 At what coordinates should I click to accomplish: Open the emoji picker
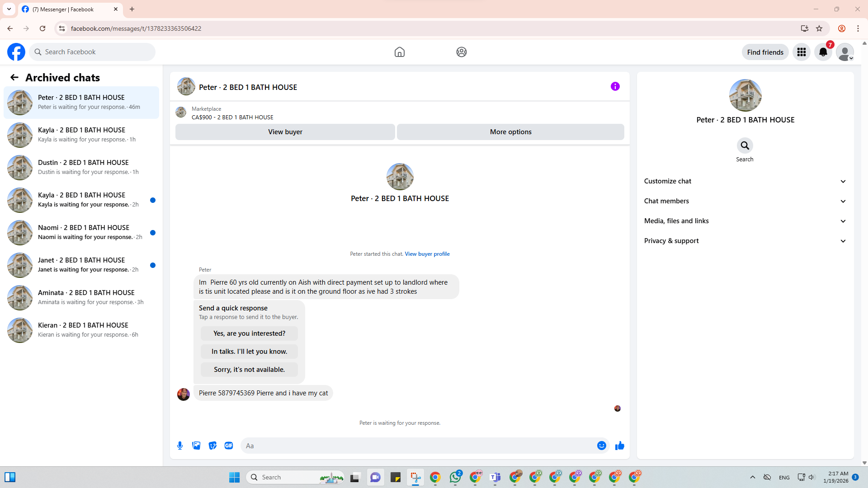(602, 446)
